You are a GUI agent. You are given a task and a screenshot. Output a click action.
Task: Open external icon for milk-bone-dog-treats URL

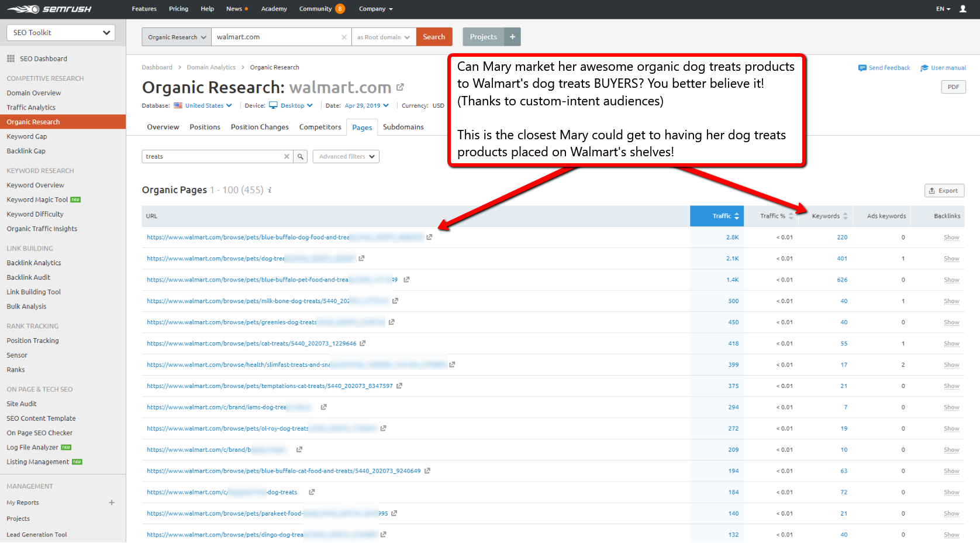(x=395, y=301)
